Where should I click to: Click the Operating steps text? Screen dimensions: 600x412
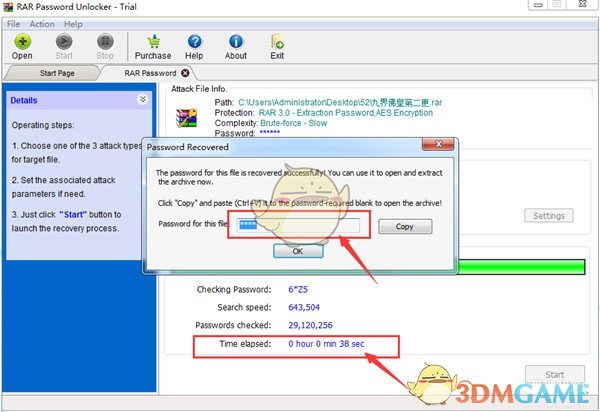tap(43, 125)
